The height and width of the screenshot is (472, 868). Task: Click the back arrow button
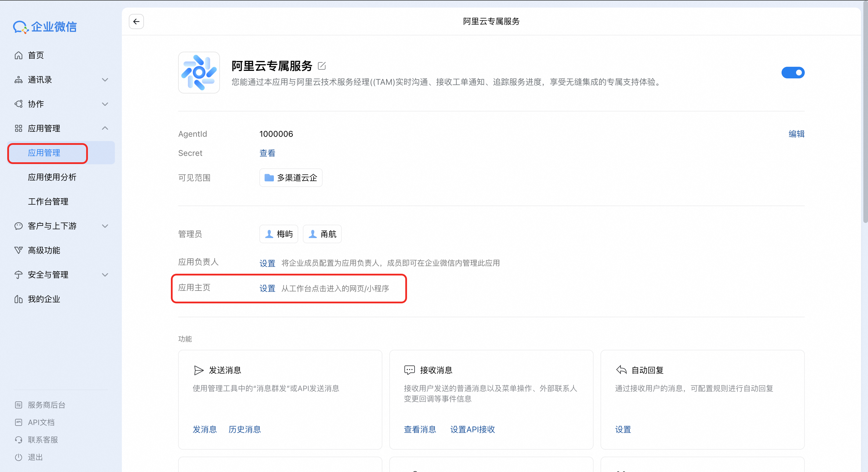click(136, 21)
